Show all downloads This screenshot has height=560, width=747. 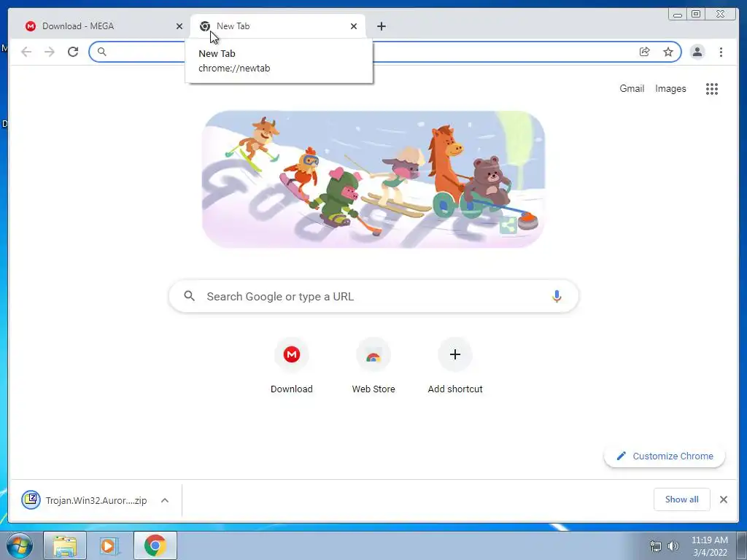tap(682, 499)
